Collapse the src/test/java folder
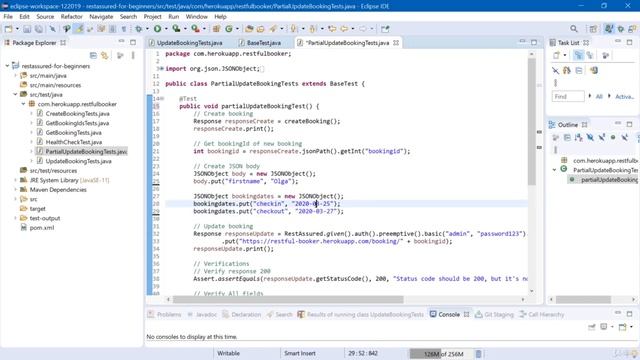 [16, 94]
